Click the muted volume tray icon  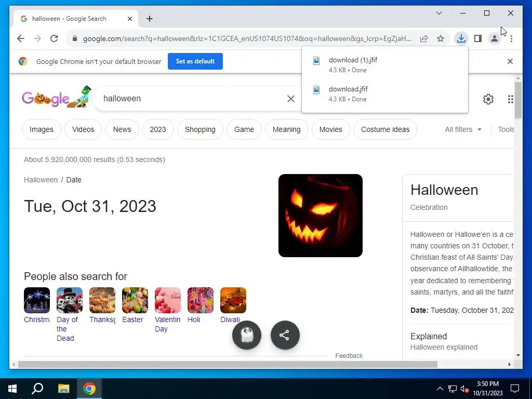point(464,389)
